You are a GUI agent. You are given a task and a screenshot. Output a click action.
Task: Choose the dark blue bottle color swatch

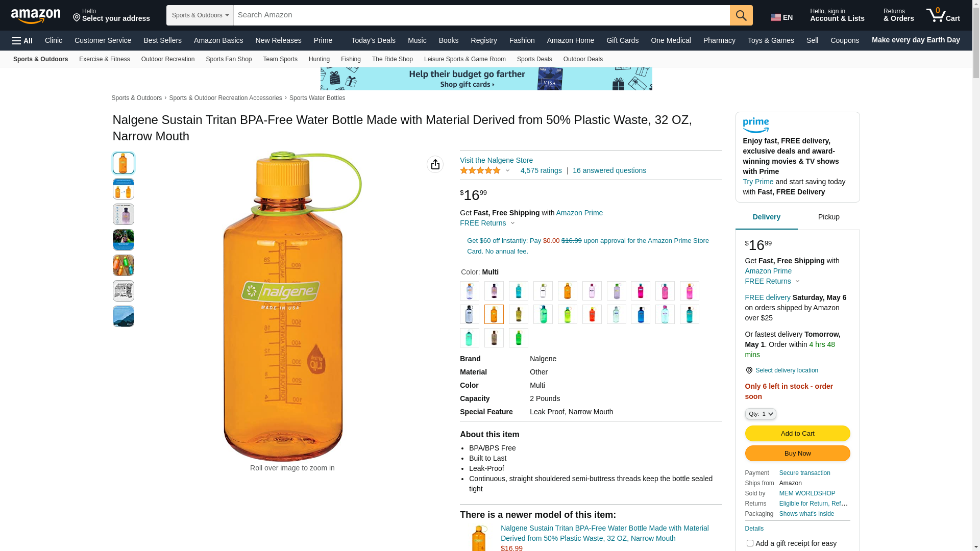[x=641, y=314]
